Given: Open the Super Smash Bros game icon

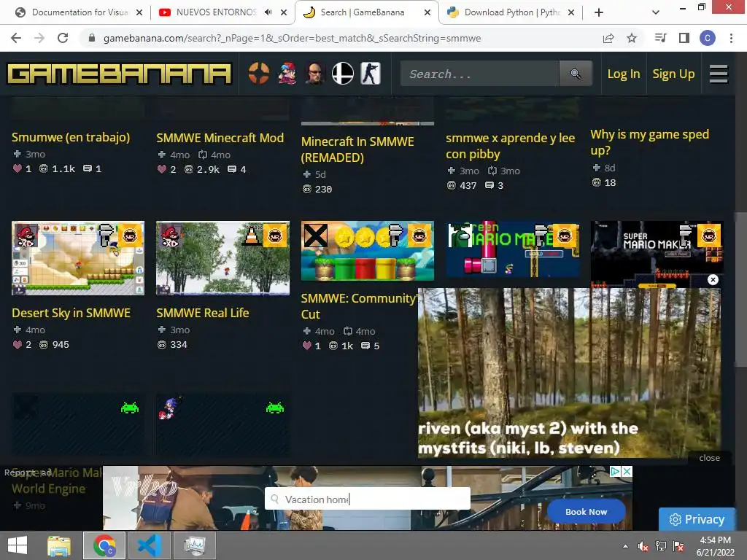Looking at the screenshot, I should point(343,74).
